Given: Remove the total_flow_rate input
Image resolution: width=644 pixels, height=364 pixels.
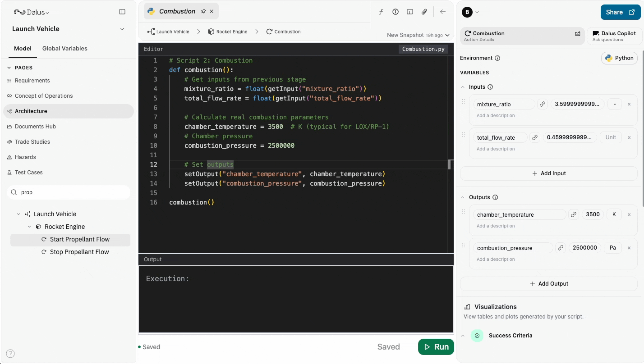Looking at the screenshot, I should click(629, 137).
